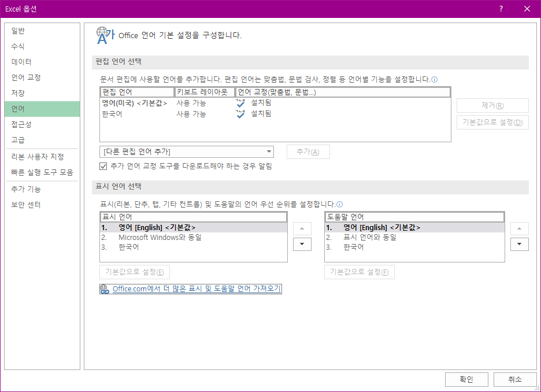This screenshot has width=541, height=392.
Task: Click the info icon after 표시 언어 description
Action: 339,205
